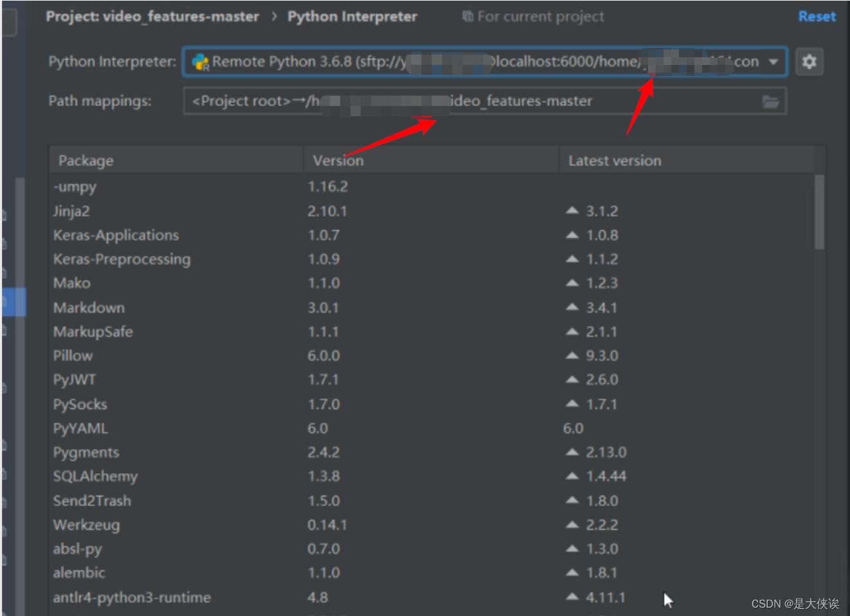Click Werkzeug latest version 2.2.2
This screenshot has height=616, width=850.
602,525
